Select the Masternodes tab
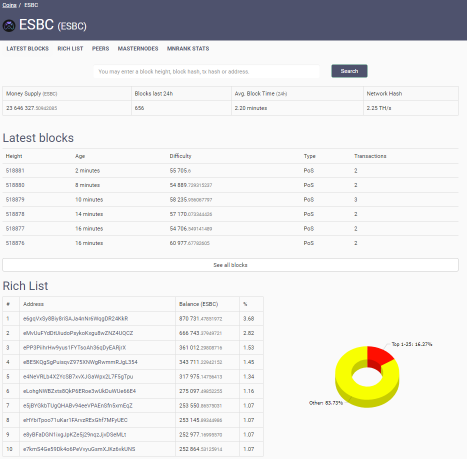 (138, 49)
